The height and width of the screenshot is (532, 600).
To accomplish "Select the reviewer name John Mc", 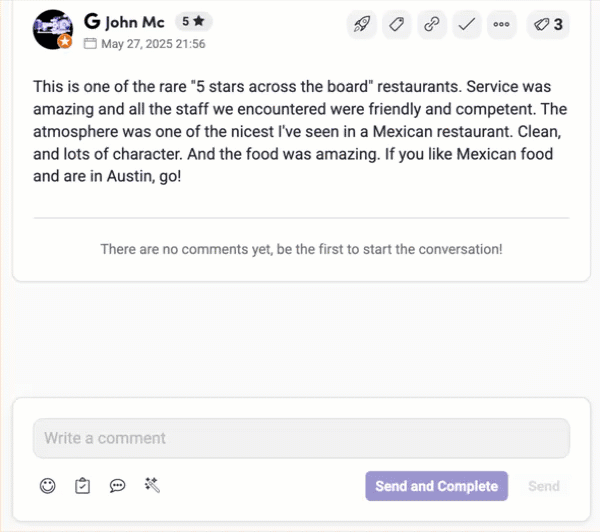I will point(135,22).
